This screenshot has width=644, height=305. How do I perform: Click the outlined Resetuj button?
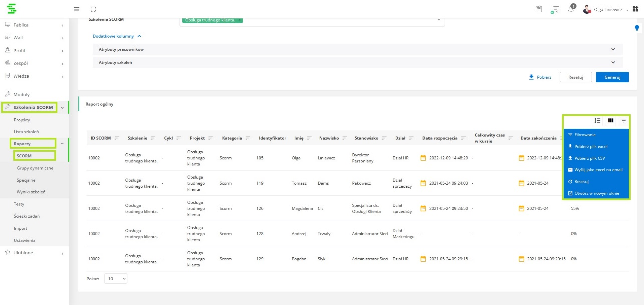pyautogui.click(x=576, y=77)
